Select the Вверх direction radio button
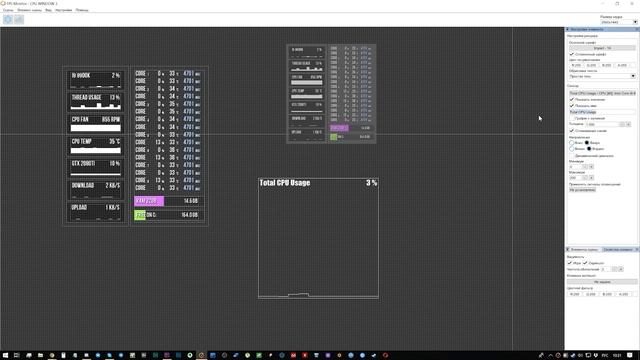 (587, 143)
